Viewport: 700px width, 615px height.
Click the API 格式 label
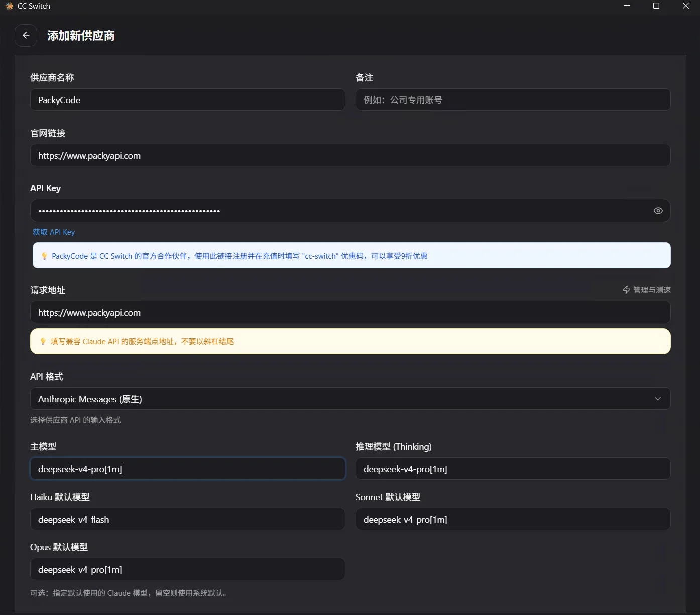click(x=47, y=377)
